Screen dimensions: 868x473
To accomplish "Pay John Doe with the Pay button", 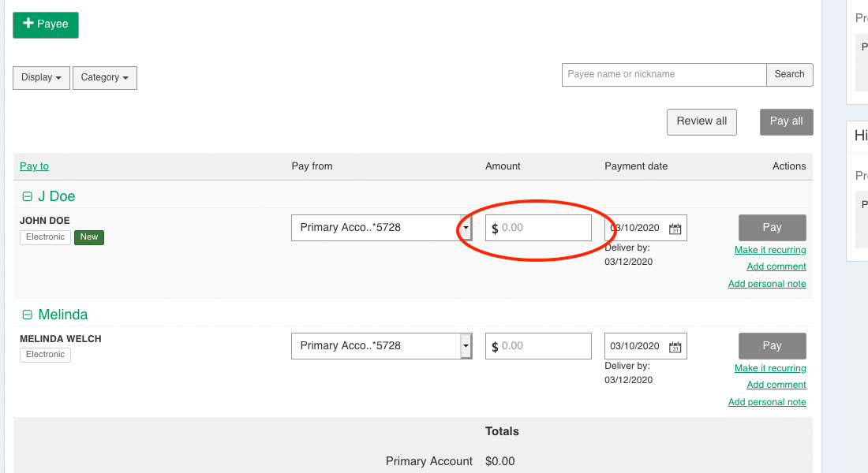I will click(x=772, y=228).
